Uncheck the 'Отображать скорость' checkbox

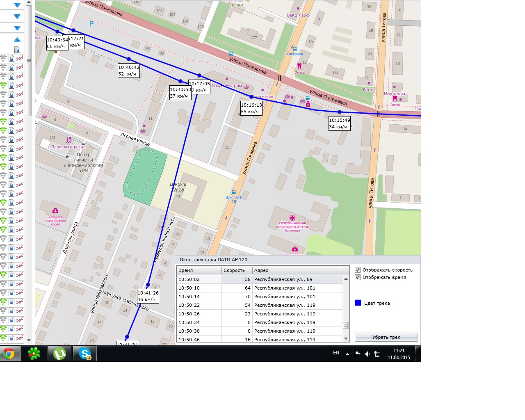click(358, 270)
